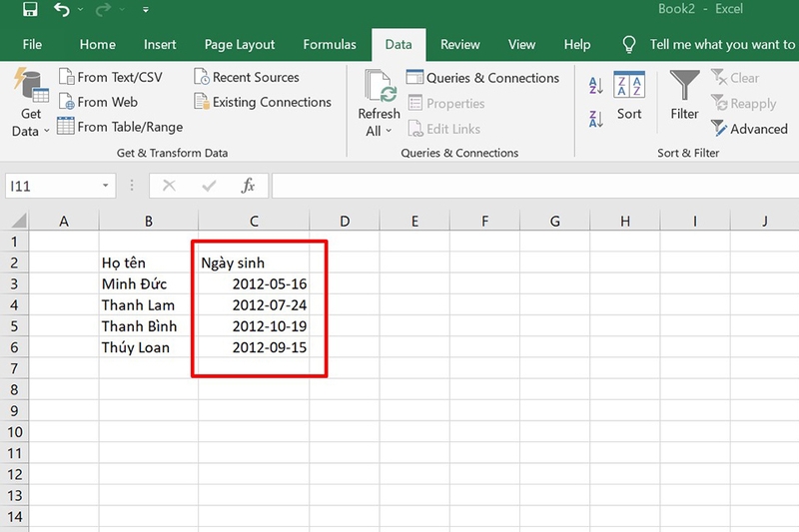Click the Insert Function fx button
The image size is (799, 532).
[x=248, y=186]
